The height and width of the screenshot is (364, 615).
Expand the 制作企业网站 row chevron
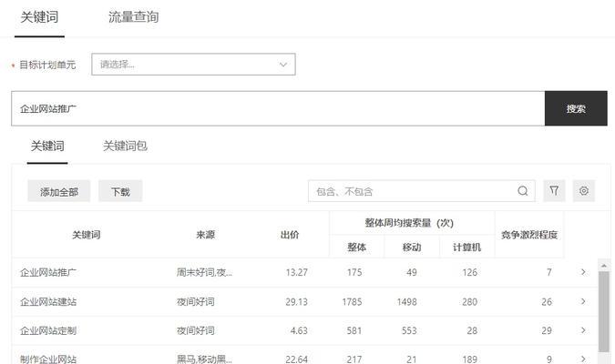coord(583,359)
